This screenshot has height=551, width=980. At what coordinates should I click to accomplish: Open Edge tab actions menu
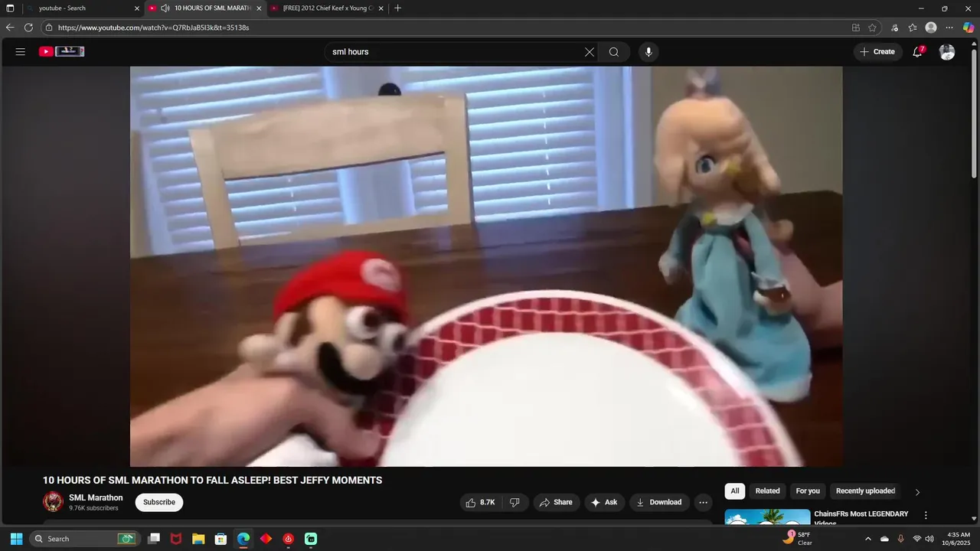point(10,8)
